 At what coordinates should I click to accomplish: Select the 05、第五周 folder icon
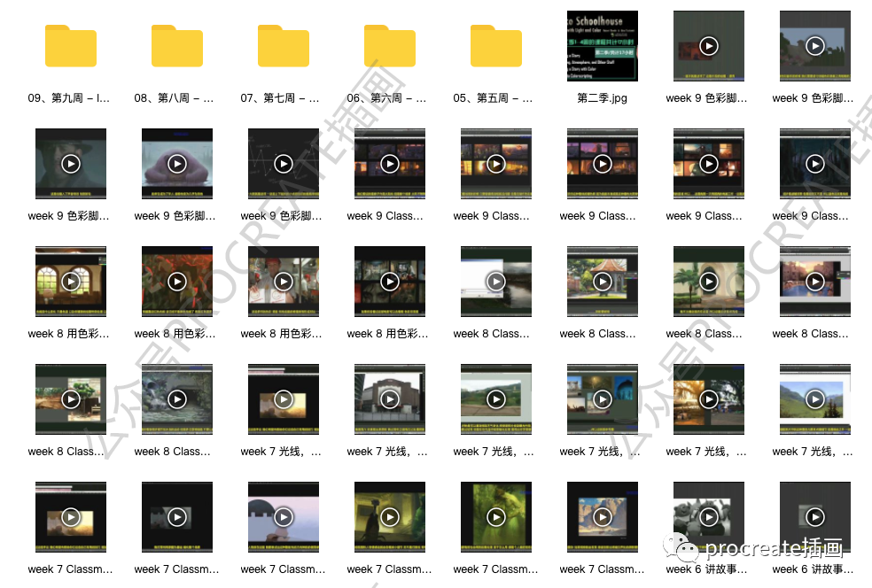(x=496, y=46)
